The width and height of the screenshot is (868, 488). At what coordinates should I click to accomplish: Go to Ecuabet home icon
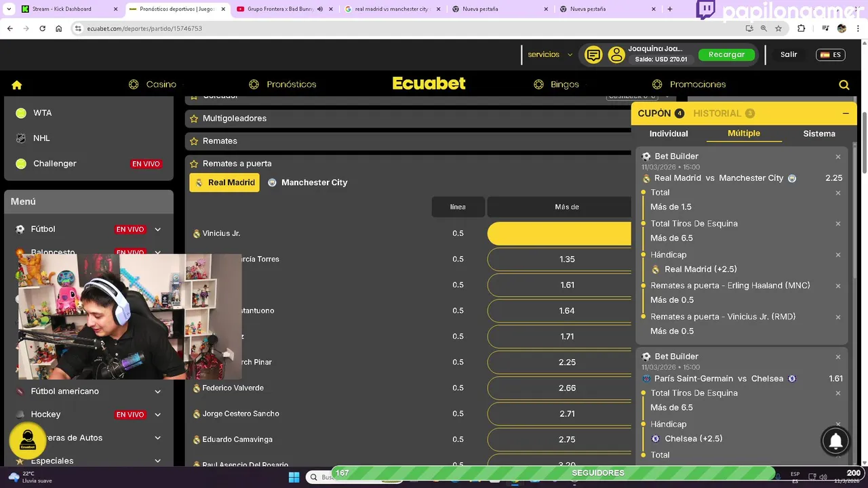(x=17, y=85)
